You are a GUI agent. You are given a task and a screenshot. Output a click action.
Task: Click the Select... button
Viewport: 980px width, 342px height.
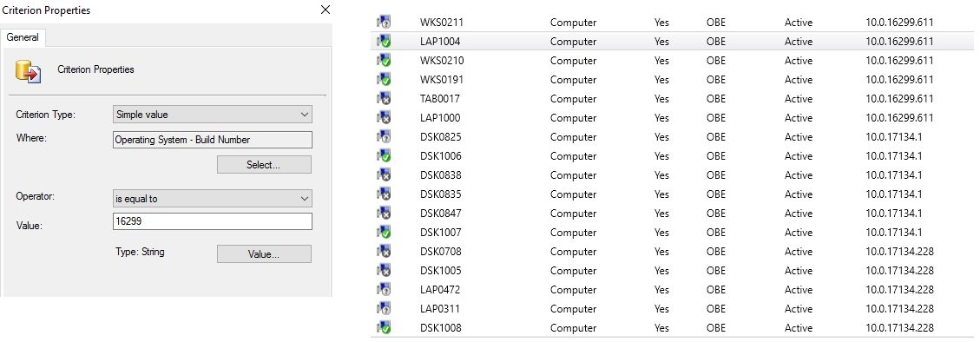click(x=264, y=165)
